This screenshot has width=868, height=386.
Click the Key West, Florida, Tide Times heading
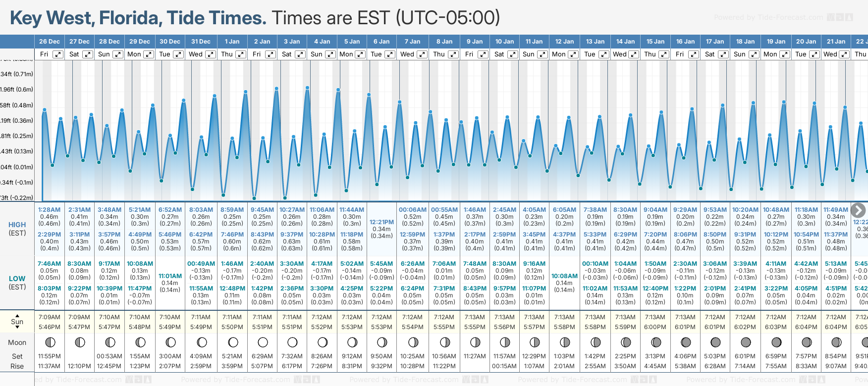pyautogui.click(x=138, y=18)
